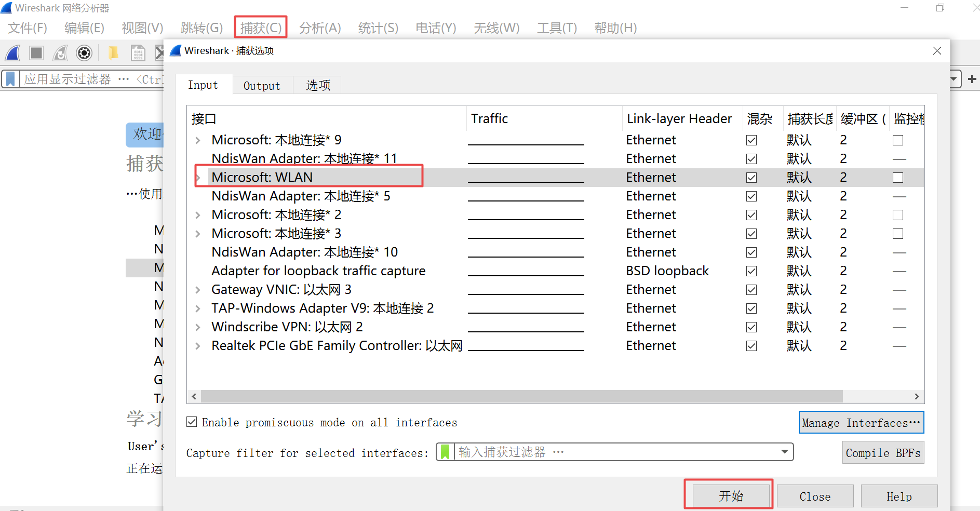
Task: Toggle promiscuous checkbox for NdisWan Adapter 11
Action: point(751,159)
